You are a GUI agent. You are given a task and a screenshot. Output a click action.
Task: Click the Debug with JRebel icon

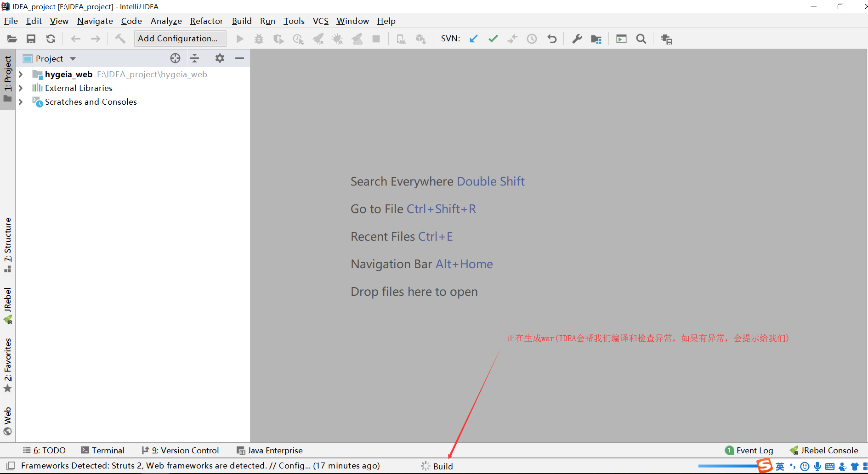(338, 39)
